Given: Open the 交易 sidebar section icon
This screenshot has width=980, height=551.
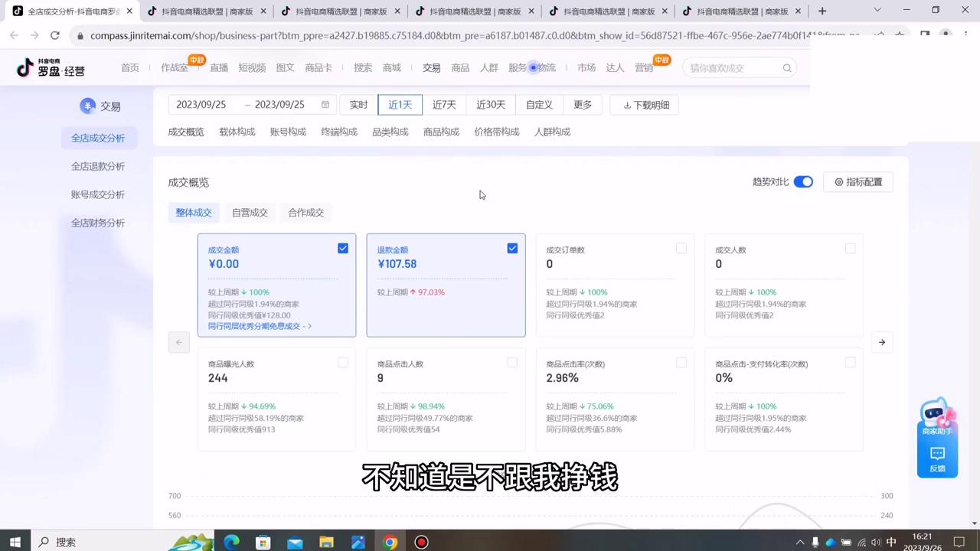Looking at the screenshot, I should tap(88, 106).
